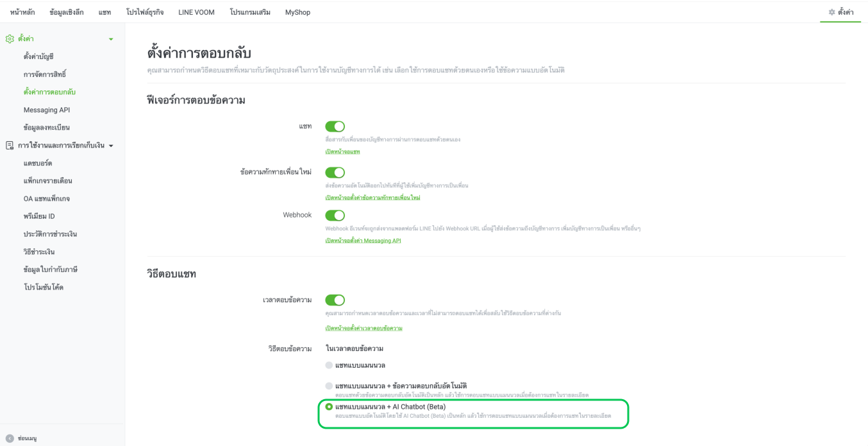Open the เปิดหน้าจอตั้งค่า Messaging API link

point(363,241)
